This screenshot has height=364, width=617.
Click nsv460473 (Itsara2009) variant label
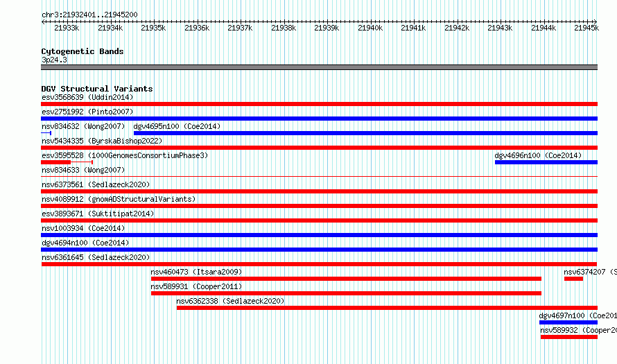pos(196,272)
